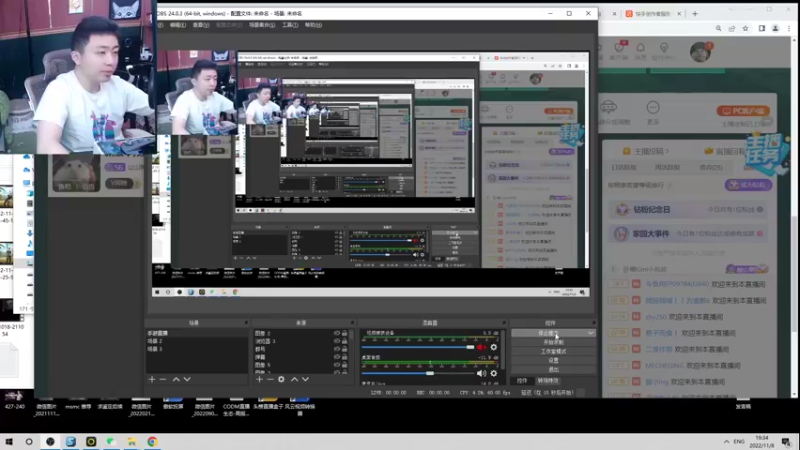The image size is (800, 450).
Task: Add a new scene with the plus icon
Action: coord(152,380)
